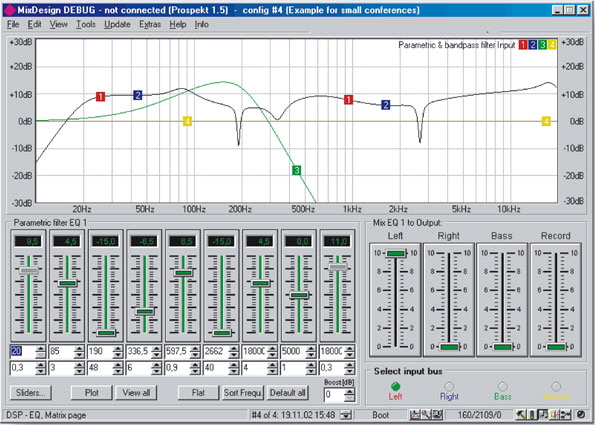Click the 11,0 dB EQ slider handle
This screenshot has width=595, height=425.
[338, 267]
